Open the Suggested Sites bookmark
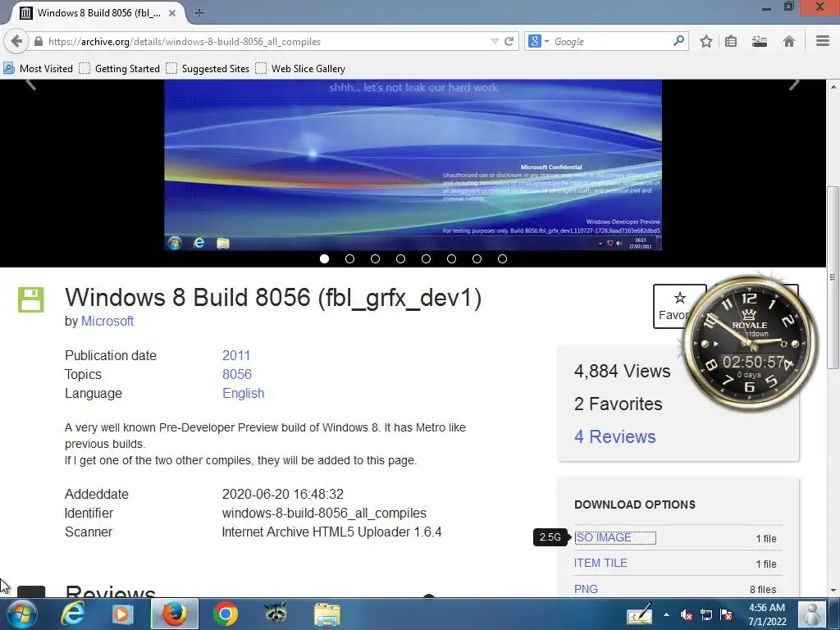 point(208,69)
